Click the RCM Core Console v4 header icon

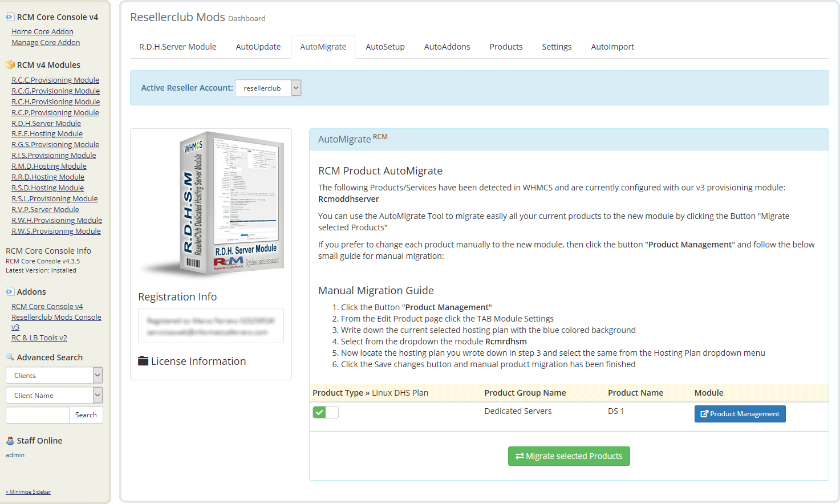tap(10, 17)
